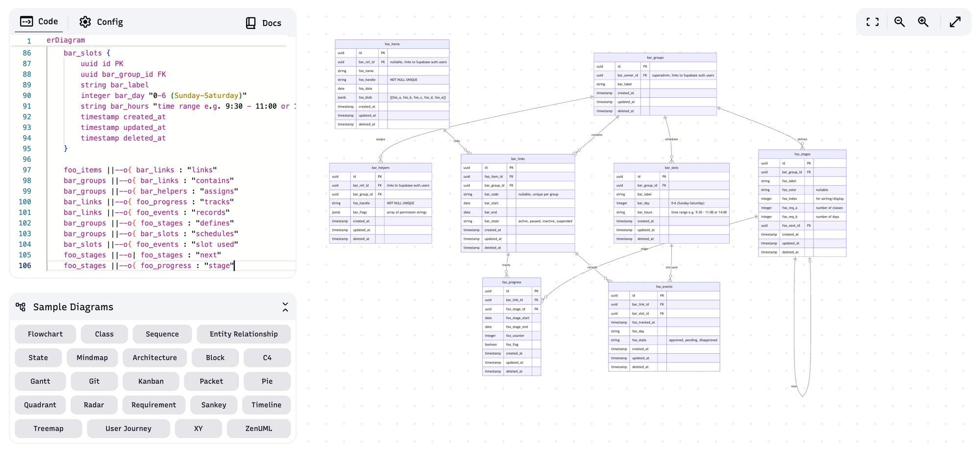Choose the Gantt sample diagram
The width and height of the screenshot is (980, 454).
tap(40, 381)
